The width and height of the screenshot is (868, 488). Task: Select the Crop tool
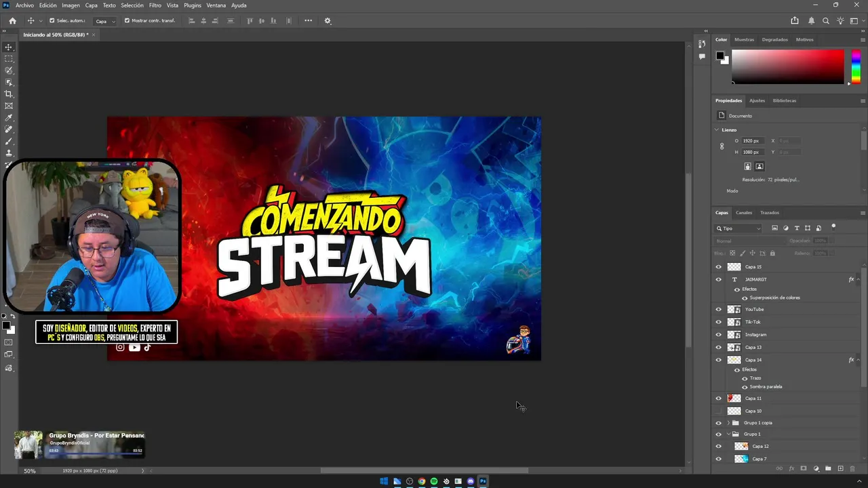point(9,94)
